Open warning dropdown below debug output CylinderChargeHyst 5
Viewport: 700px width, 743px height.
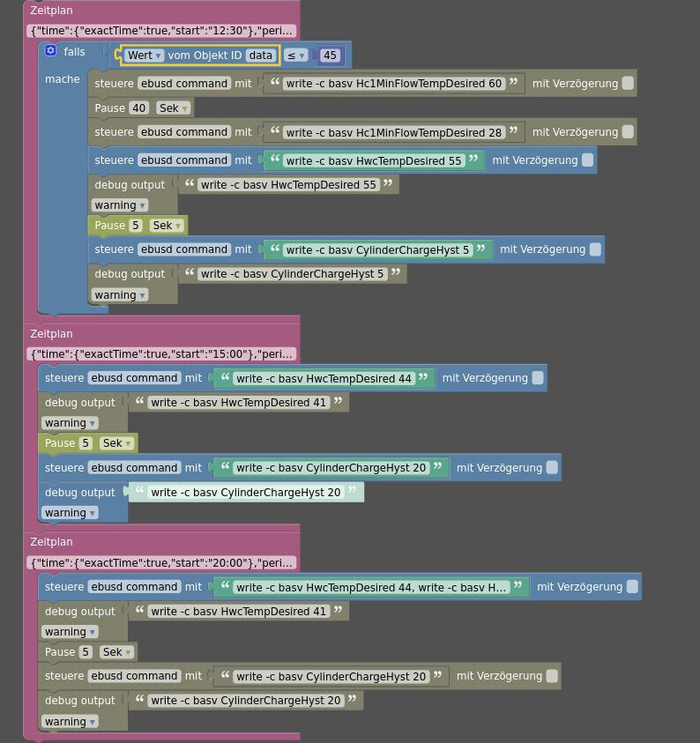click(119, 295)
